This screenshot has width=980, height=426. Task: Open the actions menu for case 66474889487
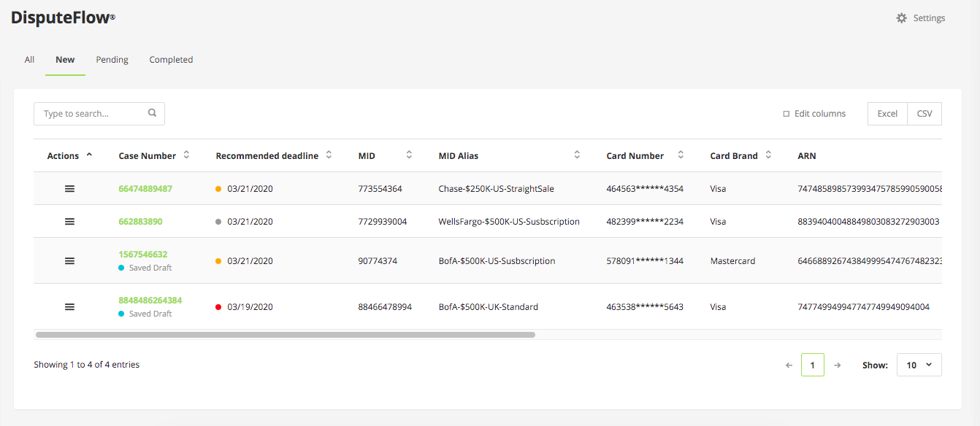[69, 188]
